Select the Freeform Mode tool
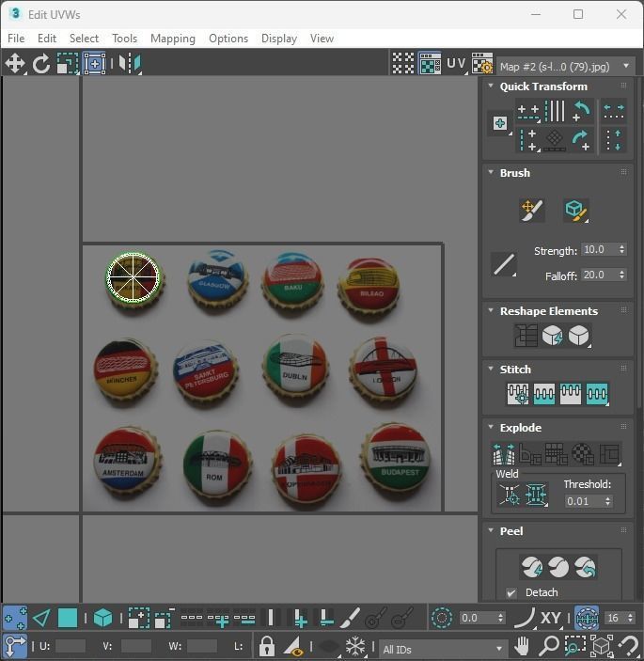The width and height of the screenshot is (644, 661). tap(94, 64)
